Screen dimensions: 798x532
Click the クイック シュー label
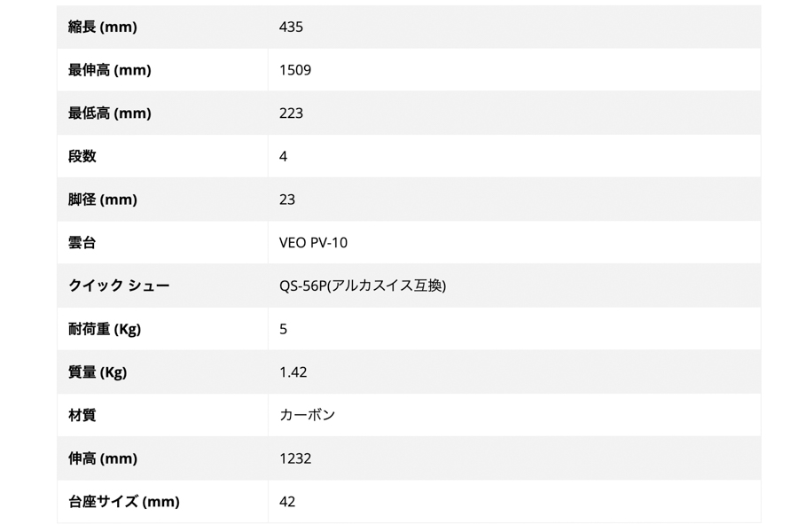tap(119, 286)
